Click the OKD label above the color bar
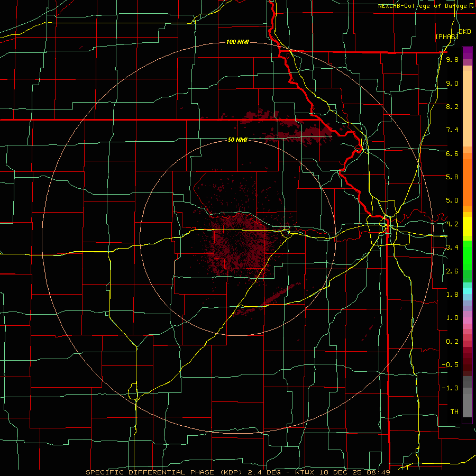 (465, 32)
